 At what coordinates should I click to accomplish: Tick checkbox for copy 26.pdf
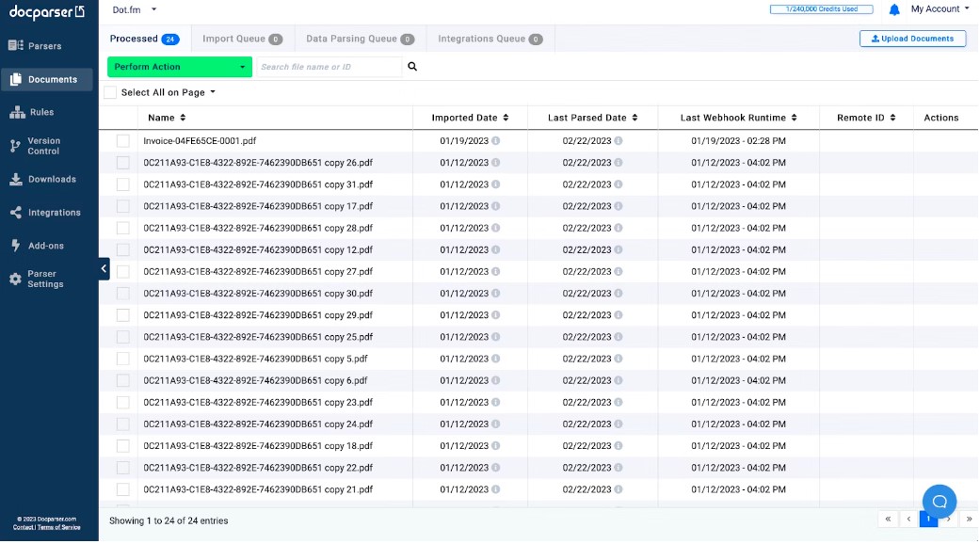(x=123, y=163)
